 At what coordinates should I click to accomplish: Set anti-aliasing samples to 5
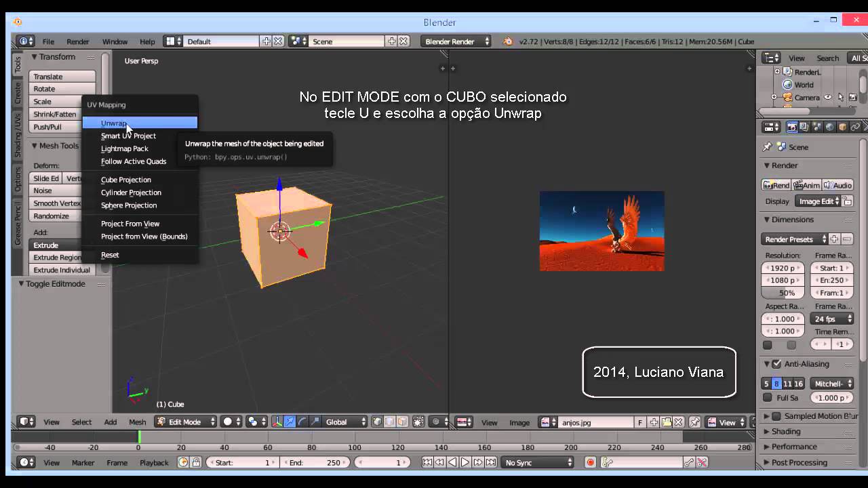[x=766, y=384]
